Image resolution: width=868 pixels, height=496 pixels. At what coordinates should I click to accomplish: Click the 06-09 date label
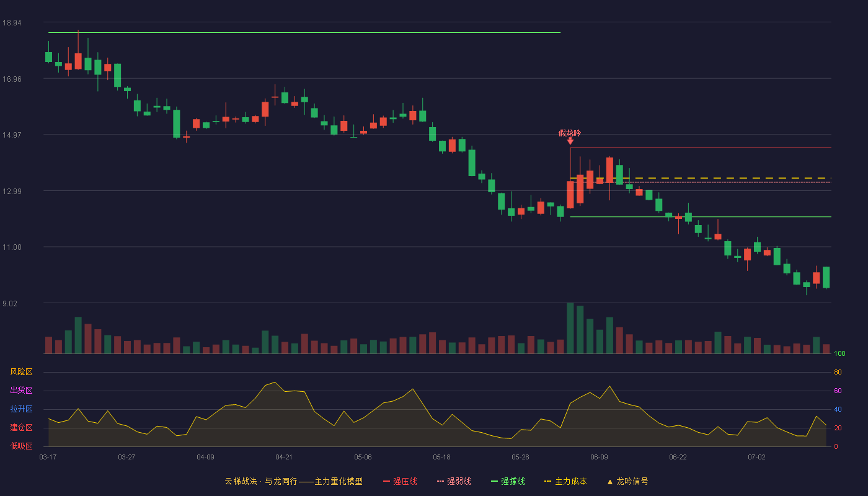point(599,457)
